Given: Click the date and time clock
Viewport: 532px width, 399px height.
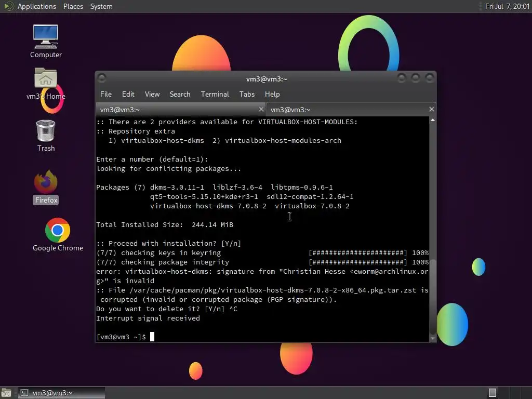Looking at the screenshot, I should 507,6.
